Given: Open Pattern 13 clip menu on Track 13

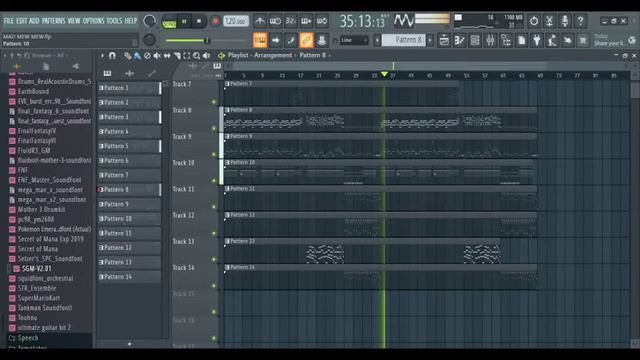Looking at the screenshot, I should pos(227,241).
